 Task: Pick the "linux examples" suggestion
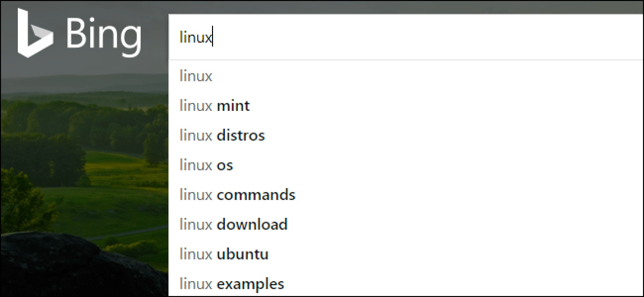point(232,284)
